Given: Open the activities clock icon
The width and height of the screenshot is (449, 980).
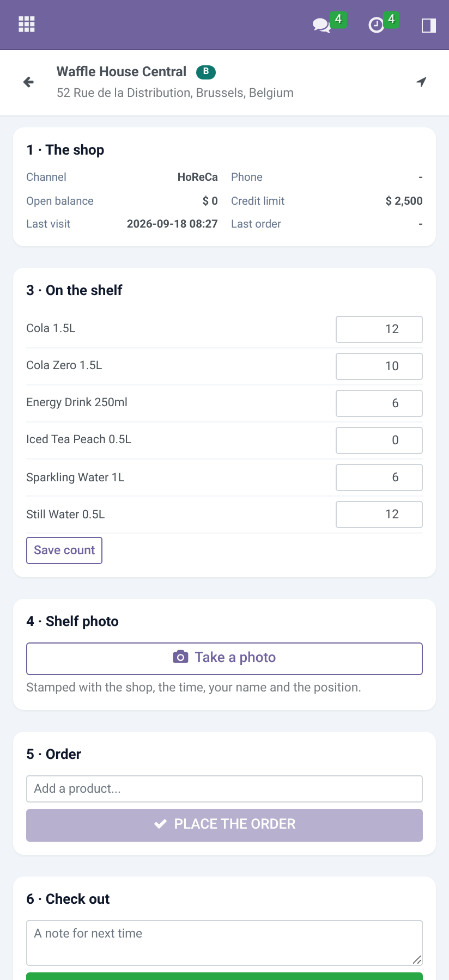Looking at the screenshot, I should (x=376, y=25).
